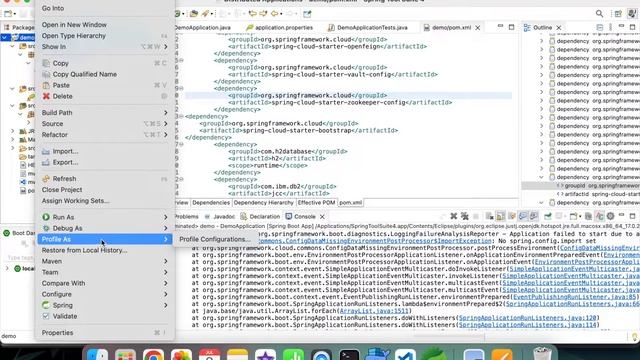Collapse the expanded dependency node in Outline
The height and width of the screenshot is (360, 640).
click(x=542, y=177)
